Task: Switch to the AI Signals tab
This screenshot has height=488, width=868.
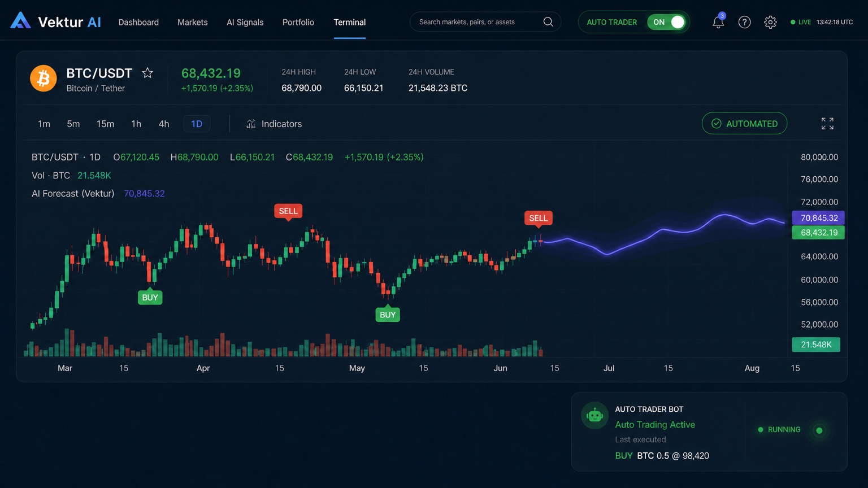Action: coord(245,22)
